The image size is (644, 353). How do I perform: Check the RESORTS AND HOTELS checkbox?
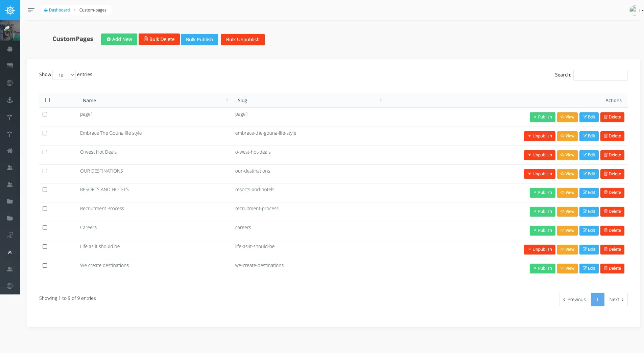45,190
